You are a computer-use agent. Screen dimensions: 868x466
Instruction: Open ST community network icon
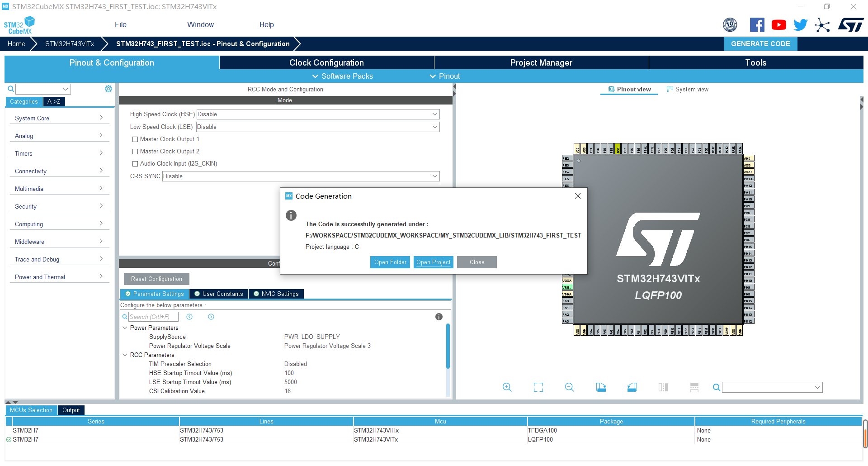[822, 25]
